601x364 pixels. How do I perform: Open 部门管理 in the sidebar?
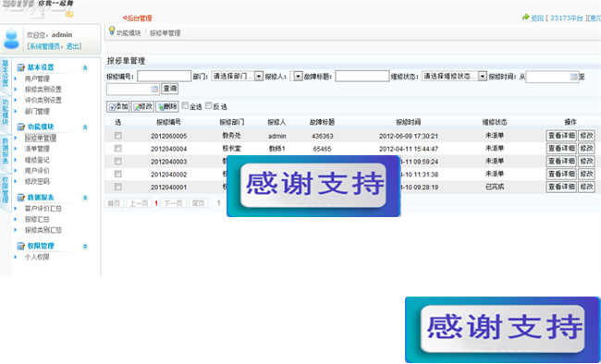point(37,112)
